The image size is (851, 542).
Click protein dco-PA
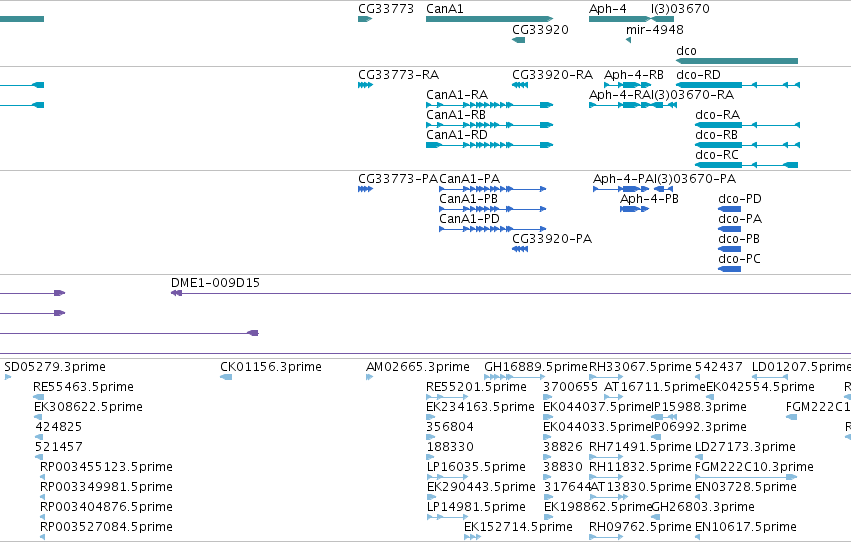click(729, 229)
